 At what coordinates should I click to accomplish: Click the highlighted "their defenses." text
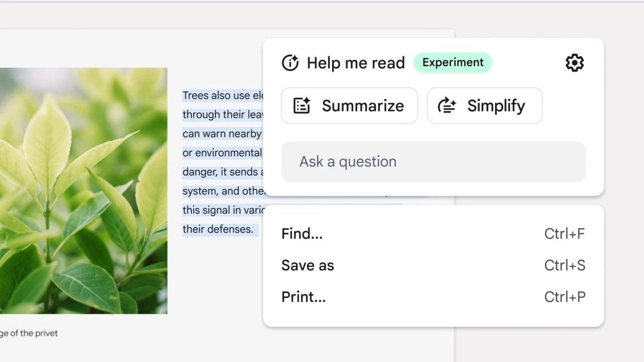[218, 229]
